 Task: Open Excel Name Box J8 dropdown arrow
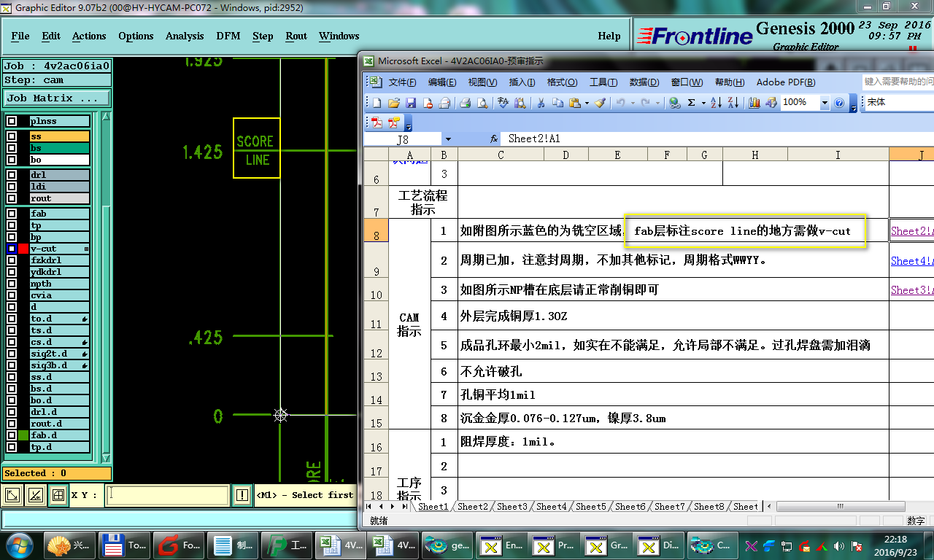tap(448, 139)
